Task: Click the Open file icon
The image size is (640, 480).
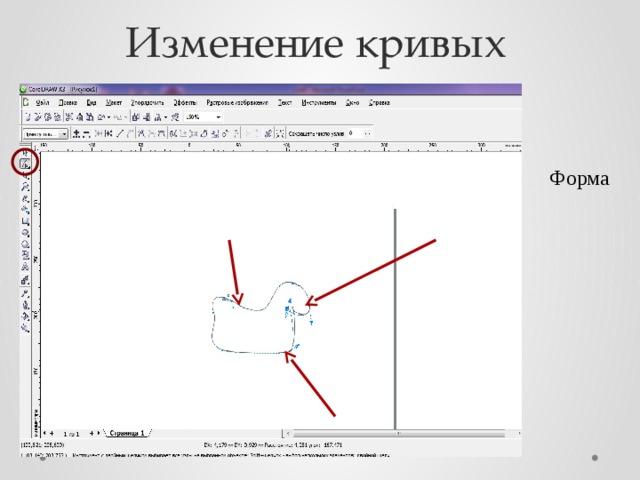Action: [x=38, y=117]
